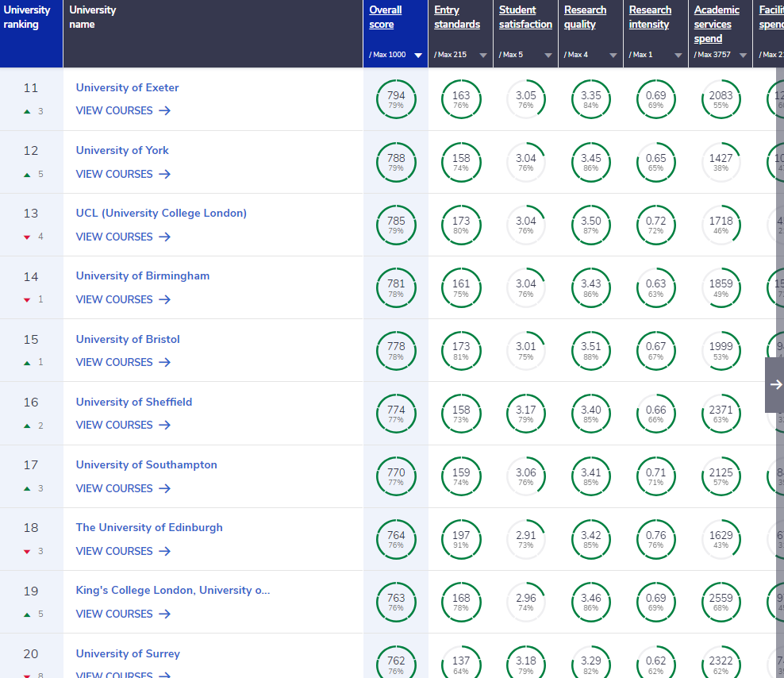Click the University name column header
This screenshot has height=678, width=784.
(x=213, y=33)
